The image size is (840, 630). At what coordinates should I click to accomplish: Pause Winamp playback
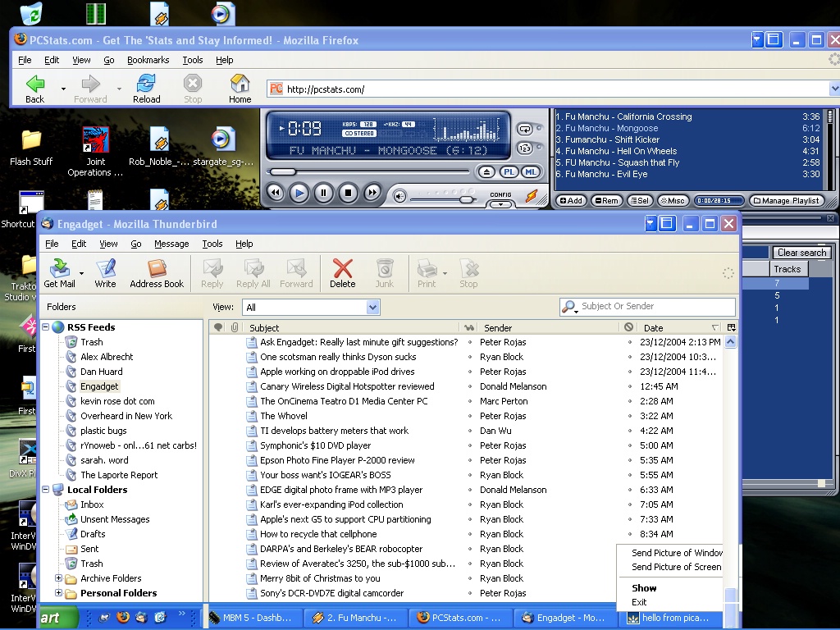pyautogui.click(x=323, y=193)
